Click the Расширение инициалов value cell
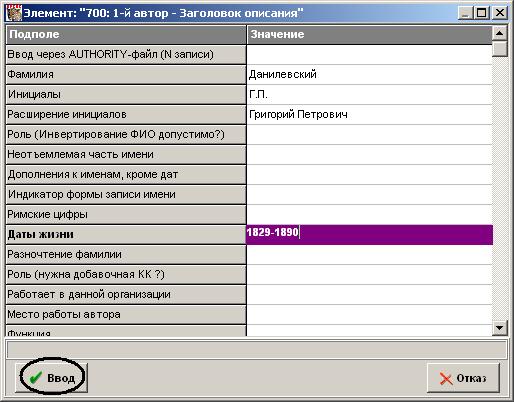This screenshot has width=514, height=402. pos(369,114)
